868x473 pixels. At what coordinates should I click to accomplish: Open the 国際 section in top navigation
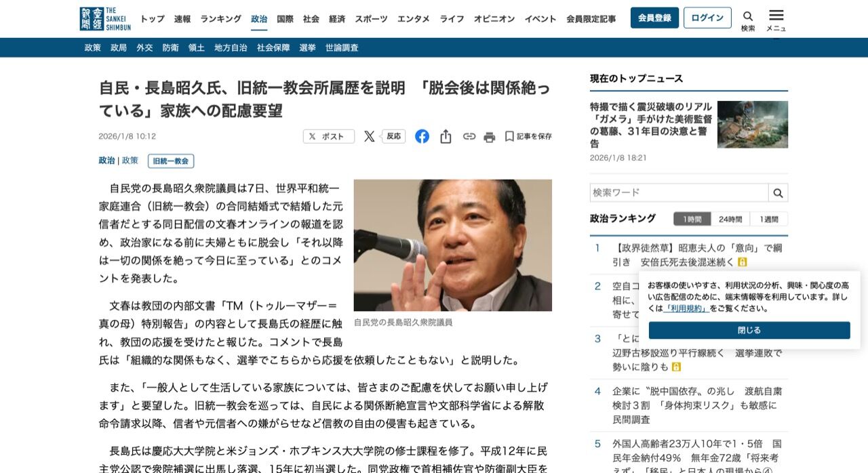tap(285, 19)
